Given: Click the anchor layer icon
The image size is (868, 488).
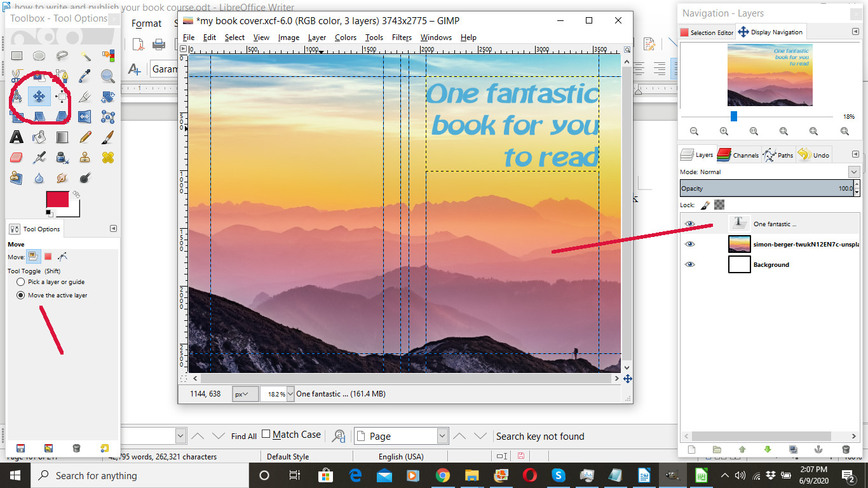Looking at the screenshot, I should click(820, 449).
